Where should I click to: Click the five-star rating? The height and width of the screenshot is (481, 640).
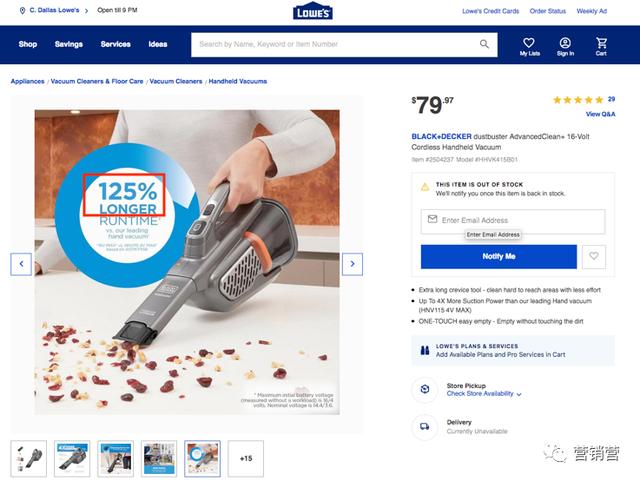point(578,100)
